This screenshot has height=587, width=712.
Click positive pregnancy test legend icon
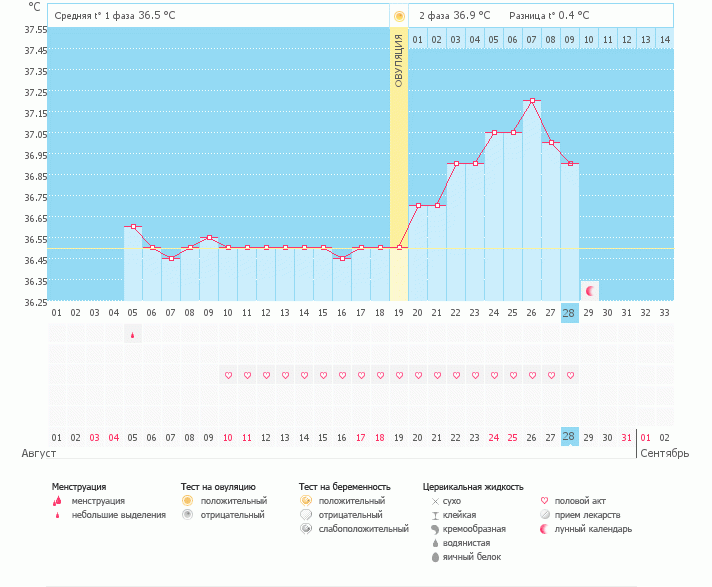(305, 500)
